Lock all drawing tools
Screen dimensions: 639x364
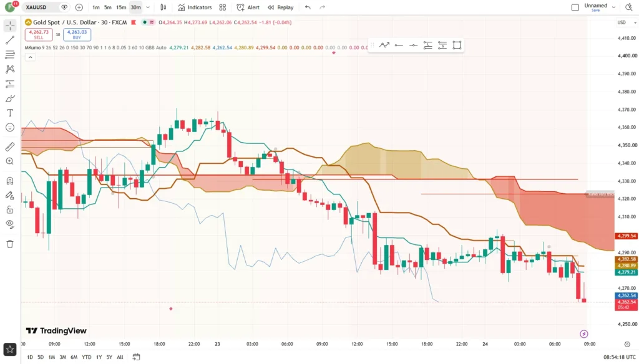10,209
